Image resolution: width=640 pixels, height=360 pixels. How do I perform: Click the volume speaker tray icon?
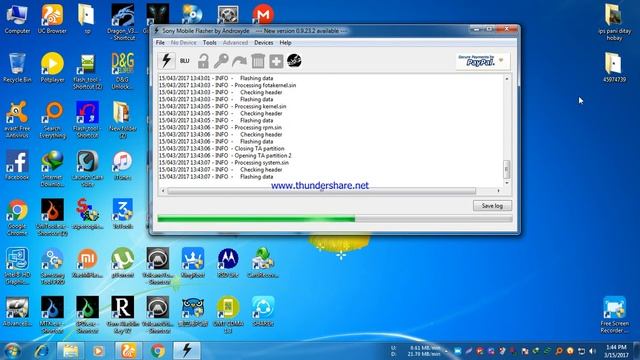coord(592,351)
